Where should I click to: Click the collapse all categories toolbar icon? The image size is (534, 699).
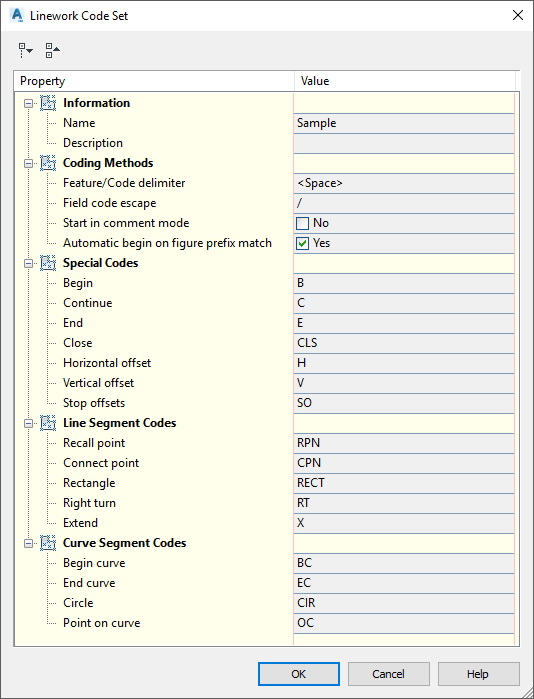coord(53,50)
